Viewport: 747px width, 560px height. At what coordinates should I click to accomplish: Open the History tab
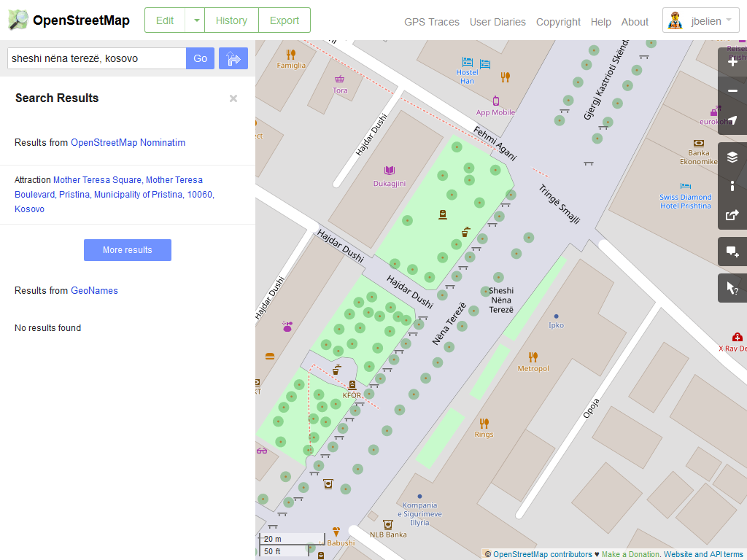[231, 20]
